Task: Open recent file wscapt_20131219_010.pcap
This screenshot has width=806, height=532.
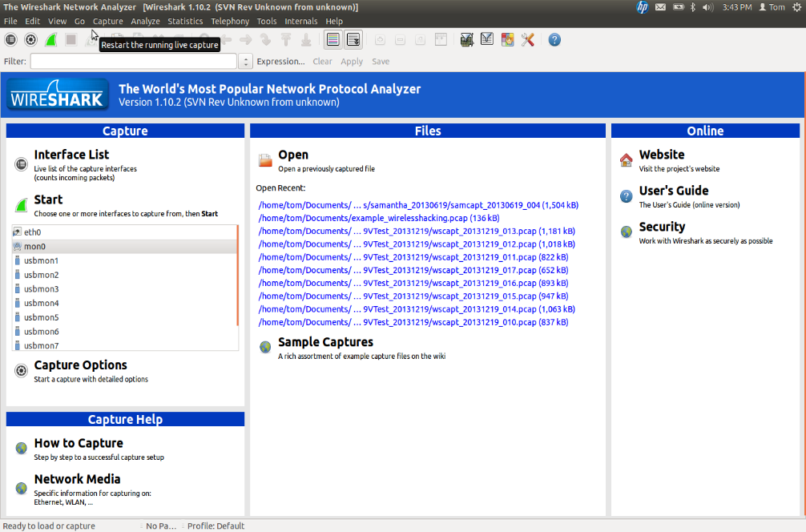Action: tap(413, 322)
